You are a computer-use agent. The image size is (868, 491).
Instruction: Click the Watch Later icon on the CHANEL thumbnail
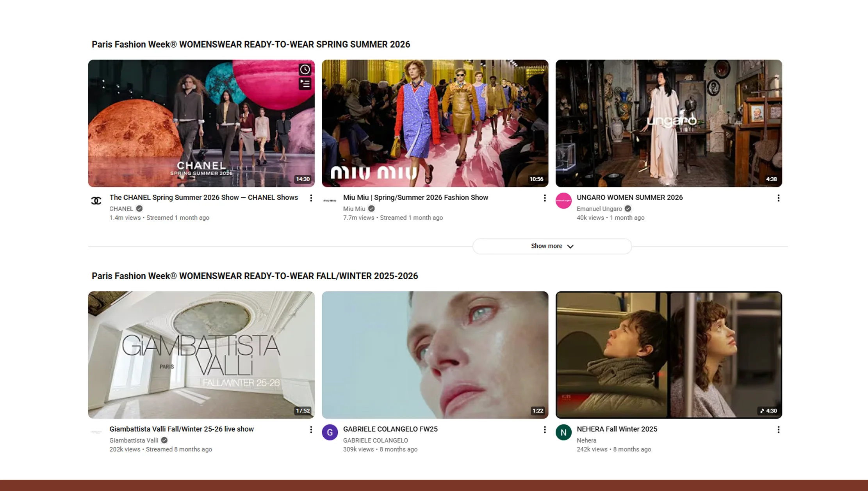tap(305, 70)
